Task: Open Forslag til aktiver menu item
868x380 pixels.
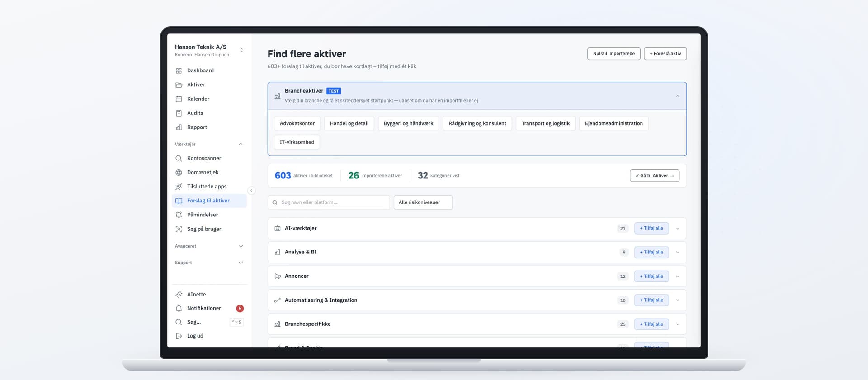Action: pyautogui.click(x=209, y=201)
